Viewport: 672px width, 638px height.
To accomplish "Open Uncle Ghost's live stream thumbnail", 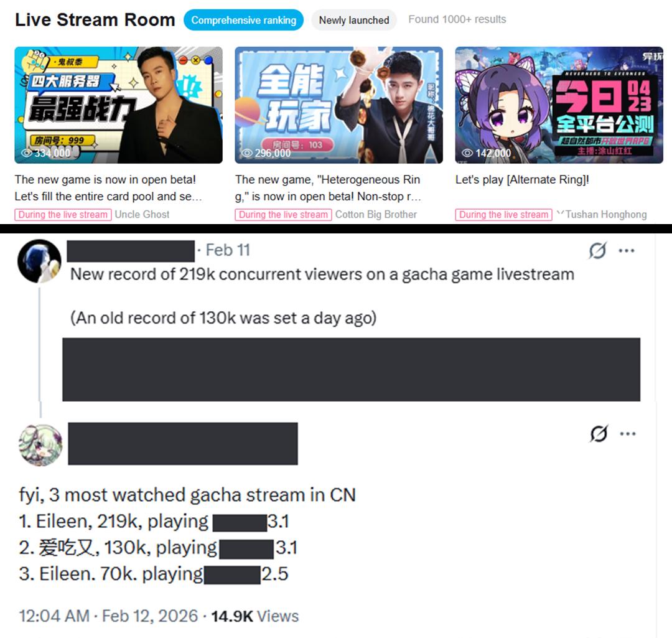I will [119, 105].
